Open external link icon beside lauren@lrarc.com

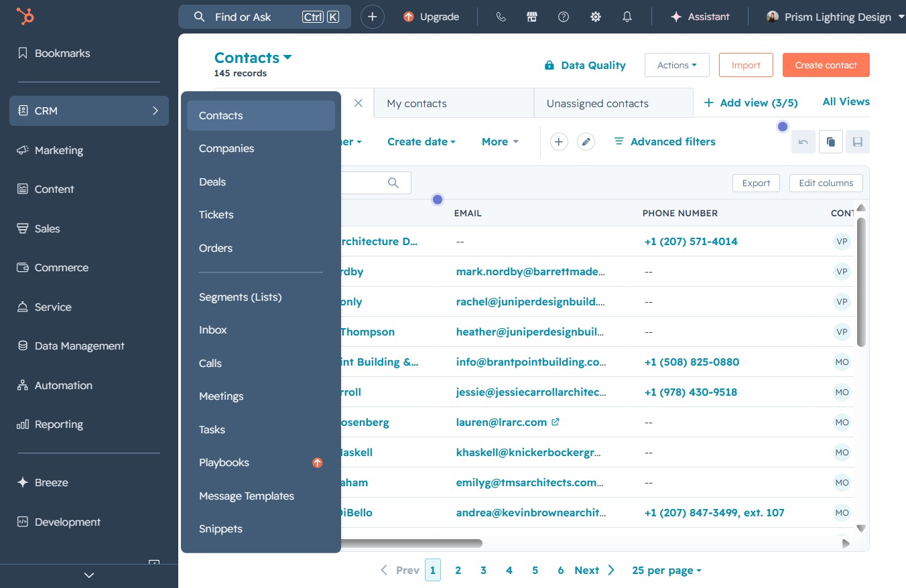click(556, 422)
